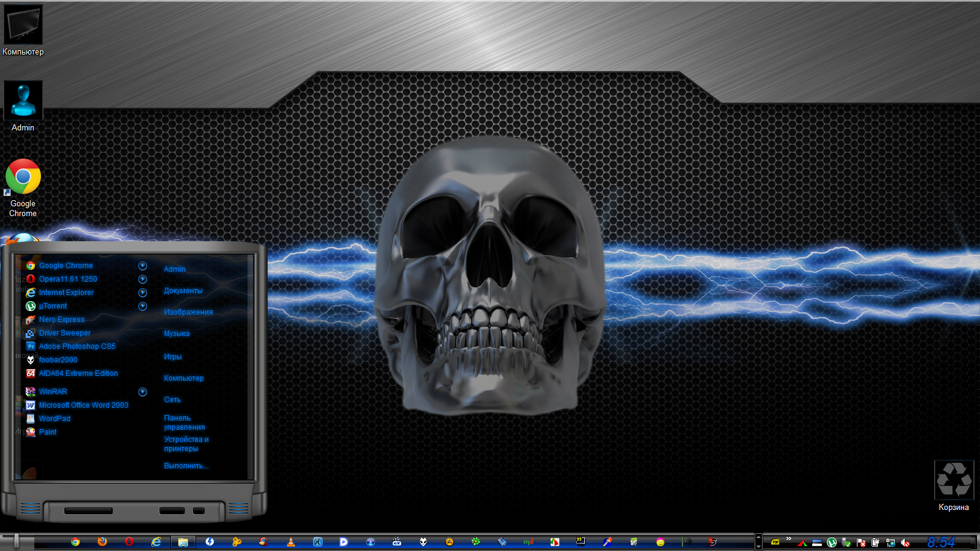Open Firefox from the taskbar
Viewport: 980px width, 551px height.
102,542
